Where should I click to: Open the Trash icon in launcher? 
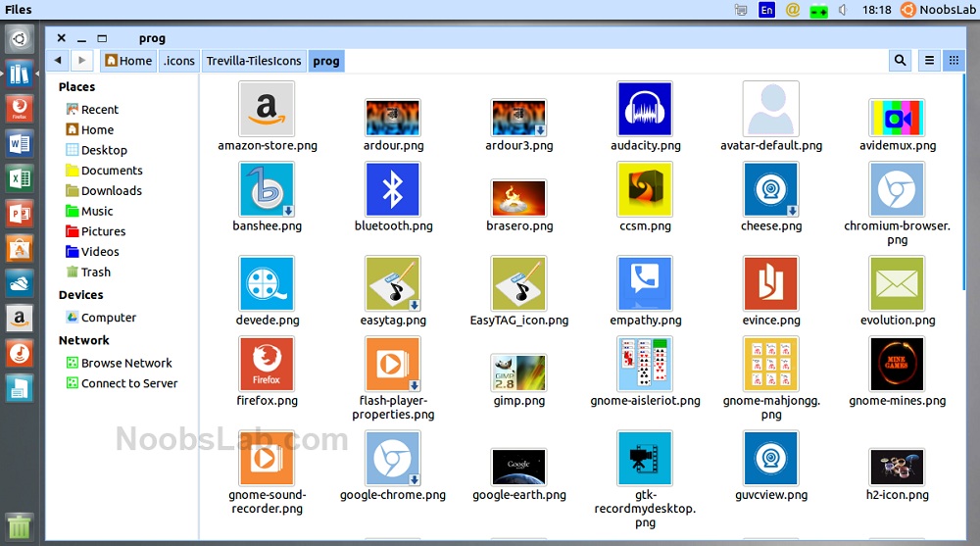tap(20, 526)
